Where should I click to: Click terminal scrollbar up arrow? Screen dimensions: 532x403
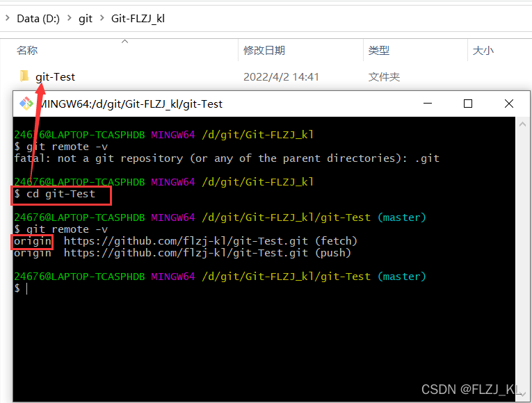[x=522, y=124]
